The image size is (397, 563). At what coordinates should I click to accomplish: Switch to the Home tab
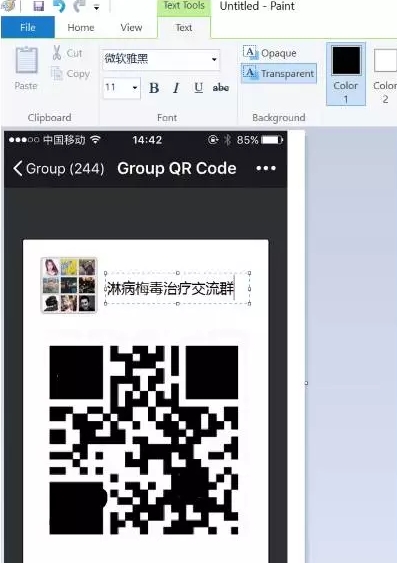pos(81,28)
